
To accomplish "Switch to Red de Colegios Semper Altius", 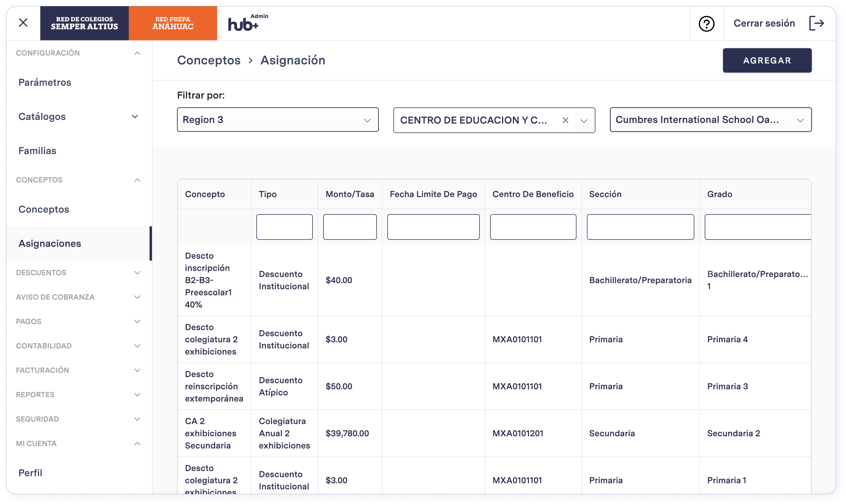I will (x=84, y=23).
